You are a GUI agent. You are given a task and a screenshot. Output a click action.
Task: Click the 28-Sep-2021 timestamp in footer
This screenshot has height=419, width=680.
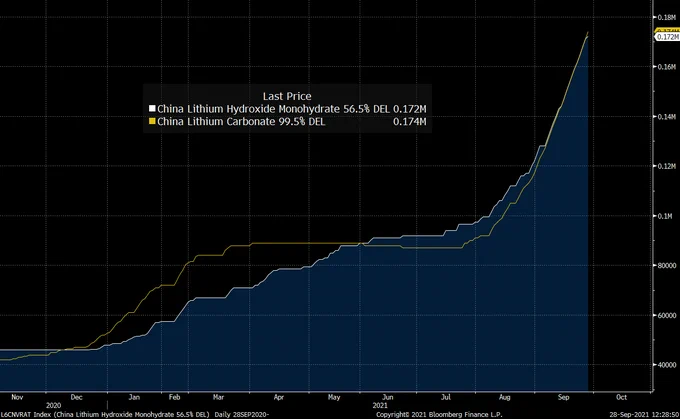point(644,415)
